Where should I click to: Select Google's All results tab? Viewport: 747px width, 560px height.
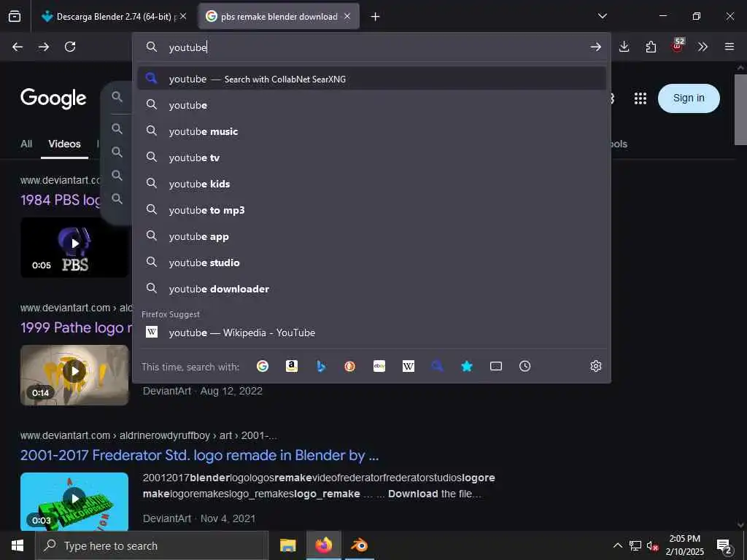(x=26, y=144)
